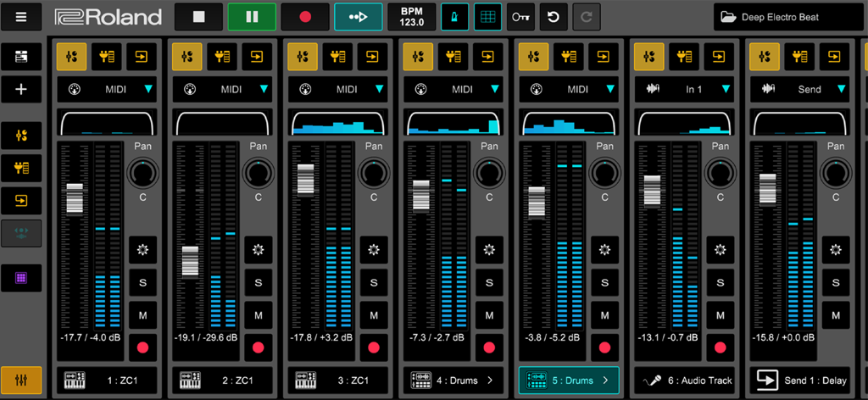868x400 pixels.
Task: Stop playback with the stop button
Action: coord(198,17)
